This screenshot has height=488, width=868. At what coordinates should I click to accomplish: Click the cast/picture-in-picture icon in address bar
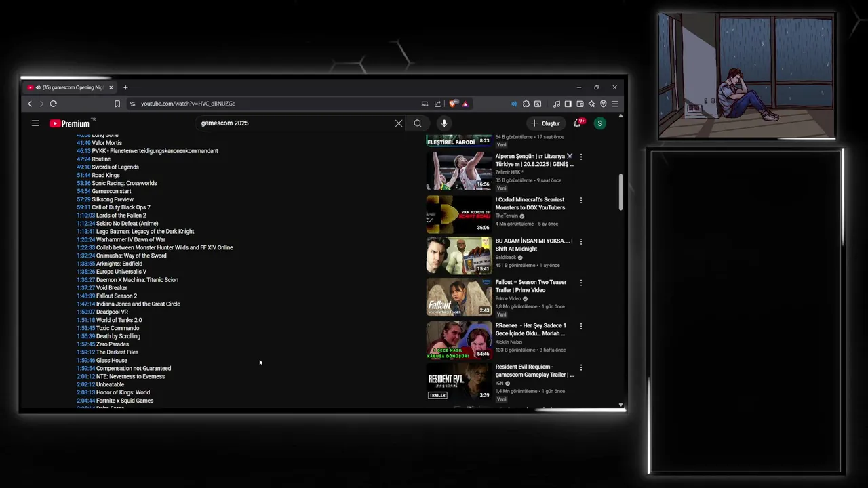(x=425, y=104)
